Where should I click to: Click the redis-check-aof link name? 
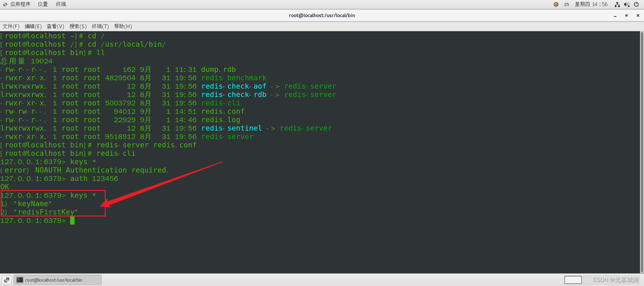234,86
